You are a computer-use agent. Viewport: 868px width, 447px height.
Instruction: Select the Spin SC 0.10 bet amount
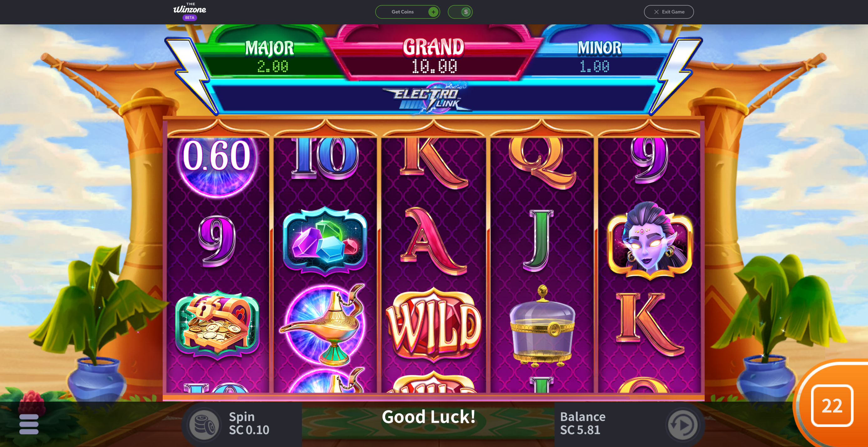tap(249, 424)
